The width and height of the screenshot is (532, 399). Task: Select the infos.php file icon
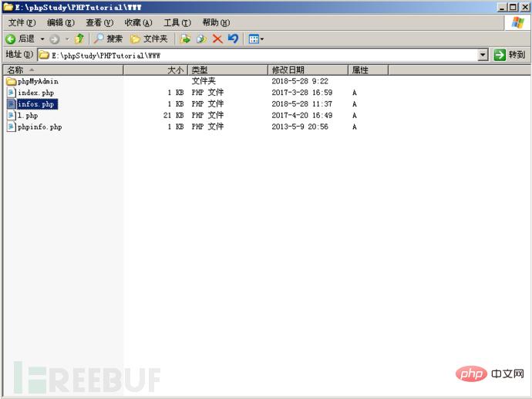[12, 104]
